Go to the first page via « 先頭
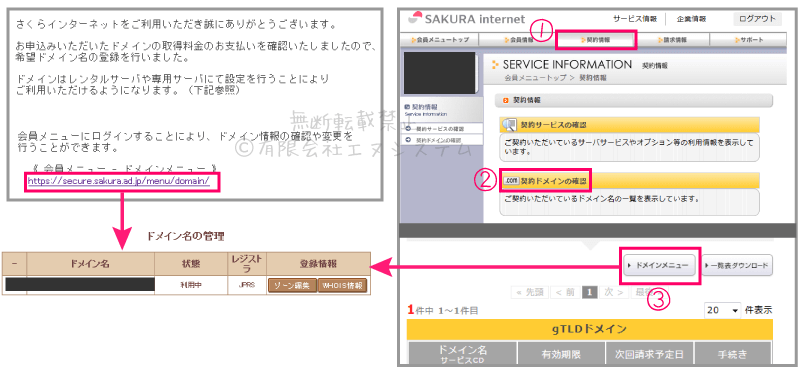Image resolution: width=800 pixels, height=373 pixels. tap(530, 292)
